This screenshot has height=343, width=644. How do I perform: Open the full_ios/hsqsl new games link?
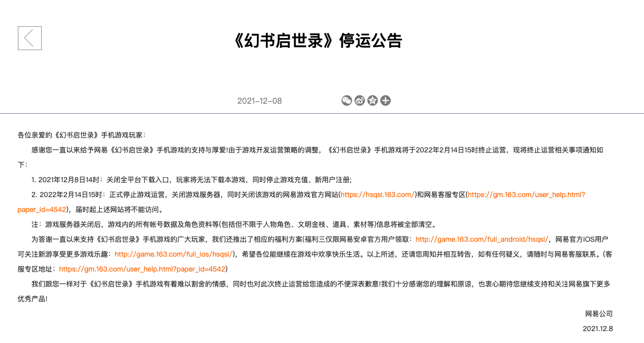point(174,254)
